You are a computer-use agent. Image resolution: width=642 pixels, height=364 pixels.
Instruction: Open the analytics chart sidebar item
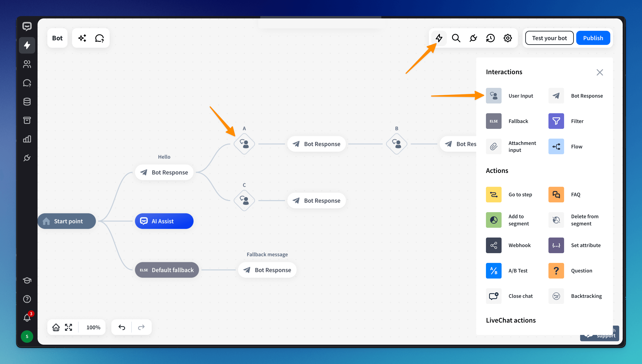(27, 139)
